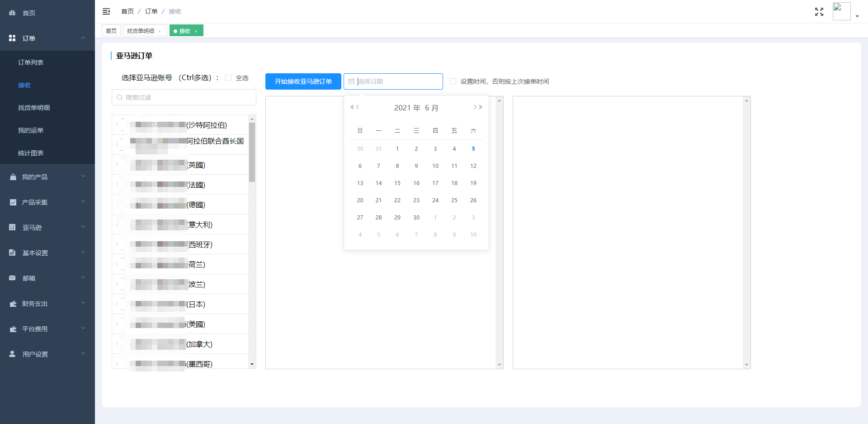Click the 开始接收亚马逊订单 button

(303, 81)
